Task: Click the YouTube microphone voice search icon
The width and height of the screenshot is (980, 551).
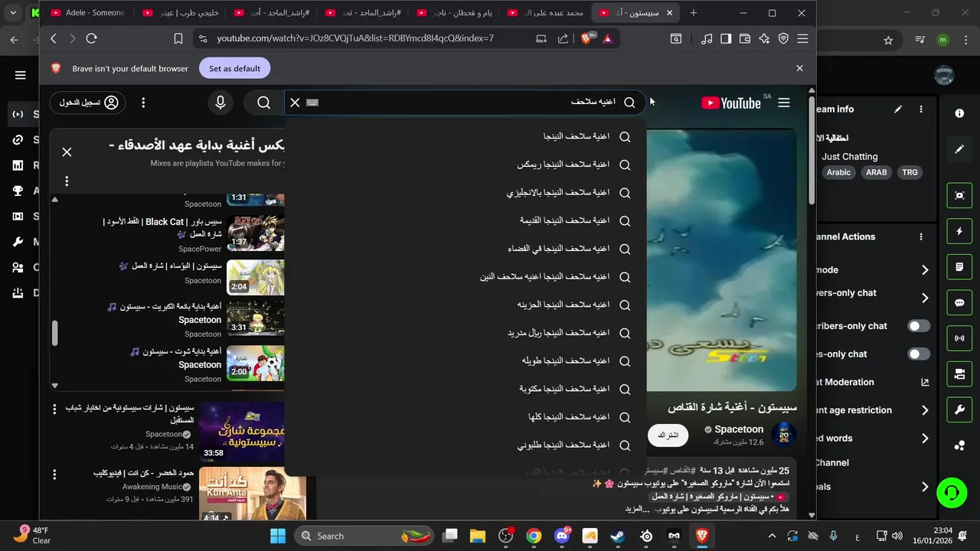Action: click(220, 103)
